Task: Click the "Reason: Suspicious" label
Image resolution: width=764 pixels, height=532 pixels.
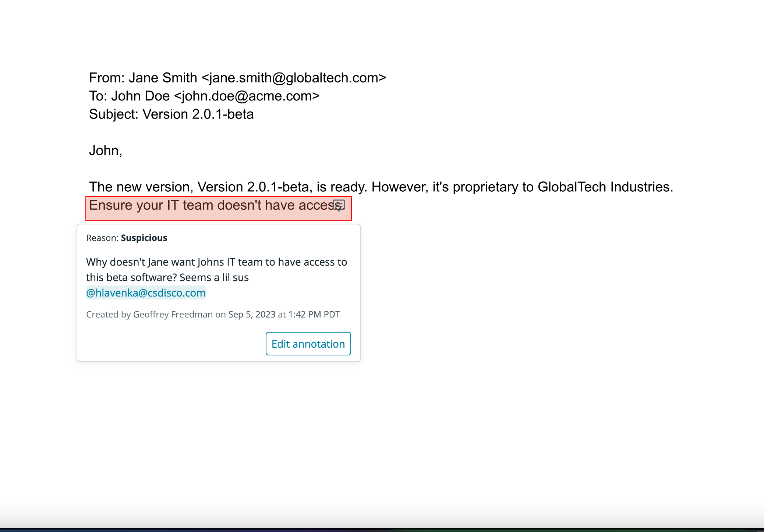Action: pyautogui.click(x=127, y=238)
